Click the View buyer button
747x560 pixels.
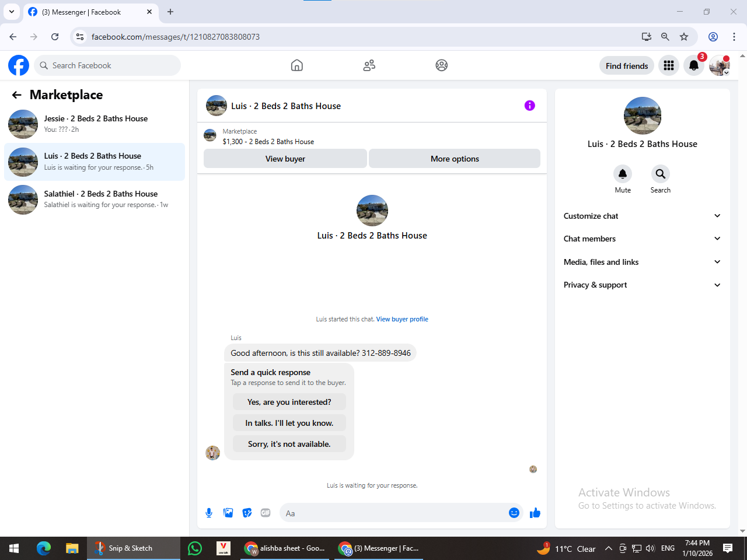(x=285, y=159)
